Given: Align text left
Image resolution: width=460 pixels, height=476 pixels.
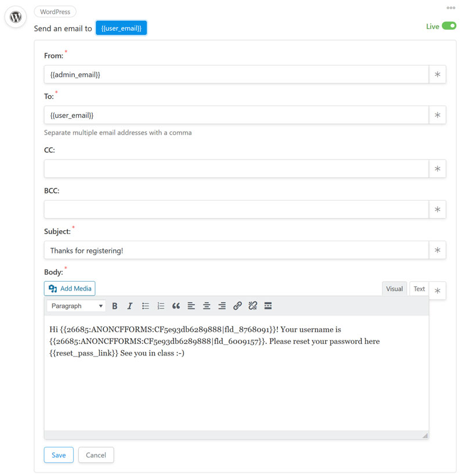Looking at the screenshot, I should 191,306.
